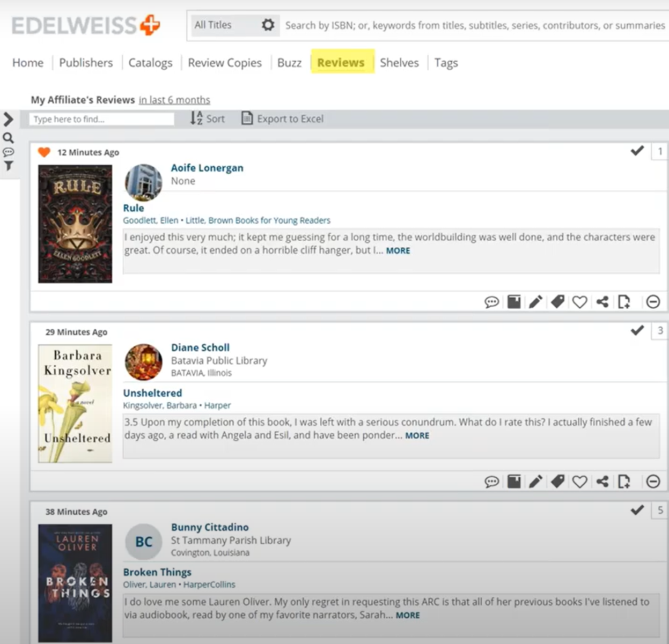Open the Sort options
669x644 pixels.
208,119
